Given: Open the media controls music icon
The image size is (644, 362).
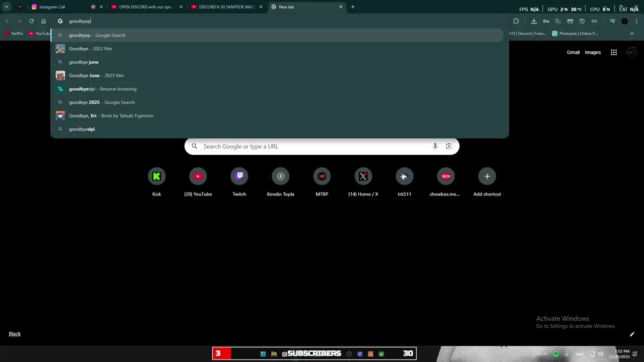Looking at the screenshot, I should [612, 21].
